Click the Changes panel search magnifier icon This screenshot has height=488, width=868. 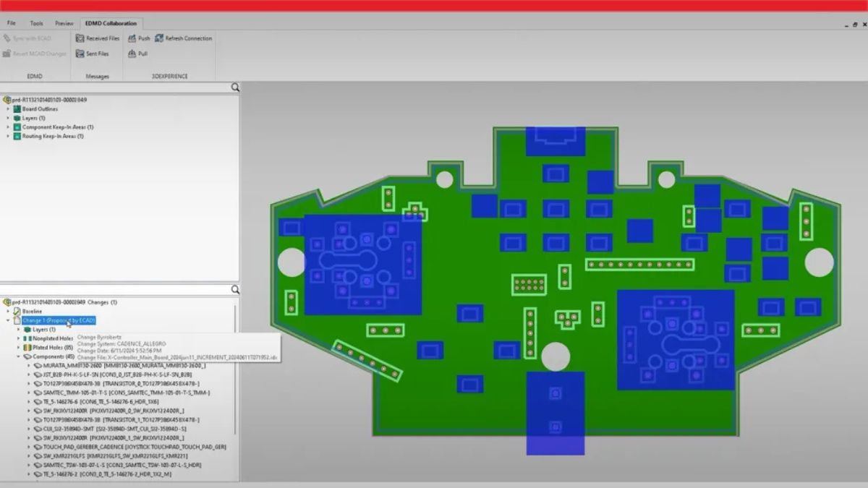(235, 289)
